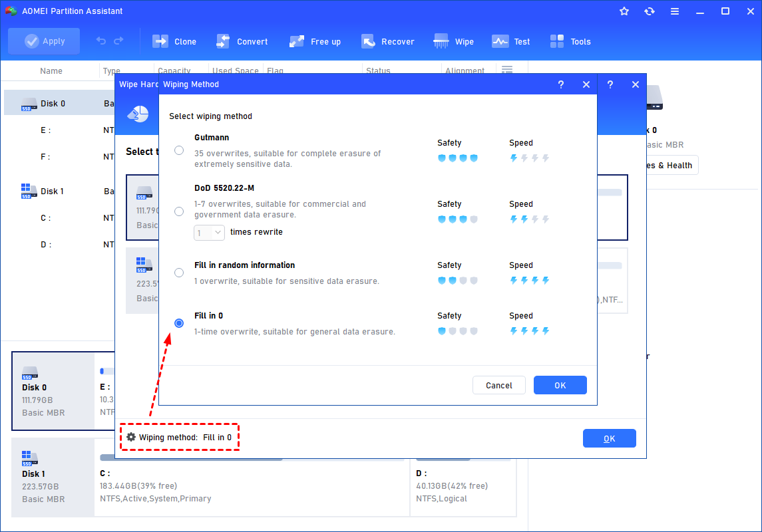Screen dimensions: 762x532
Task: Select Disk 1 in bottom disk map
Action: click(53, 477)
